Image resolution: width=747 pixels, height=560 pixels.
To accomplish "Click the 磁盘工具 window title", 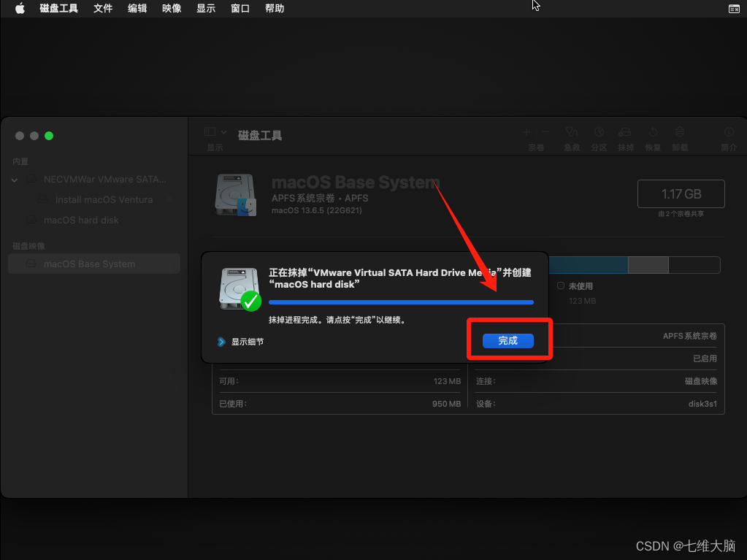I will [260, 136].
